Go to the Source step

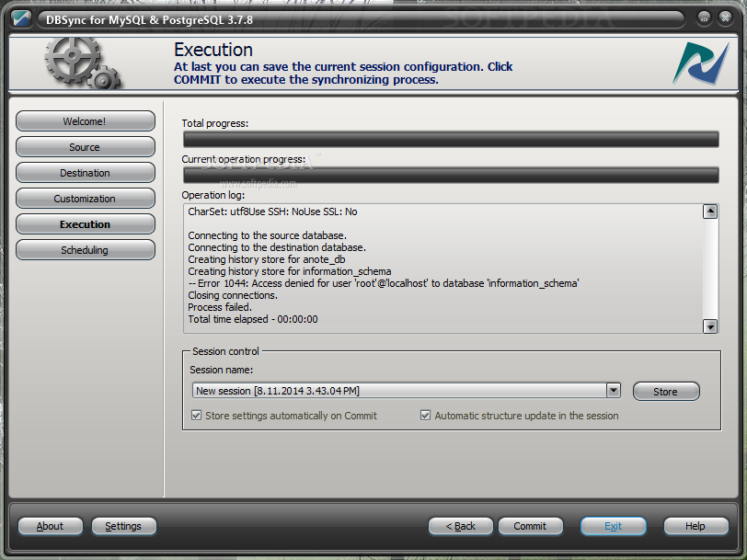[86, 147]
